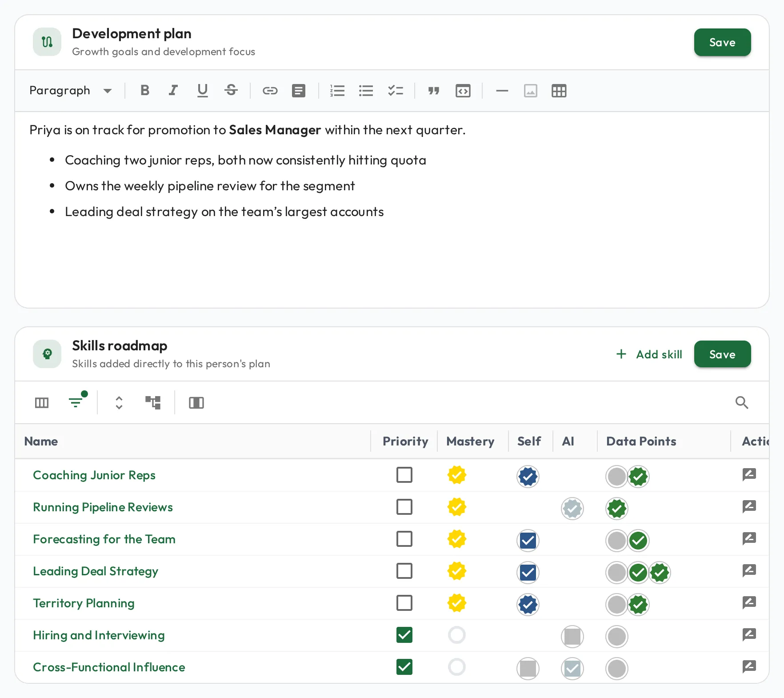Open the Territory Planning skill
The width and height of the screenshot is (784, 698).
84,603
